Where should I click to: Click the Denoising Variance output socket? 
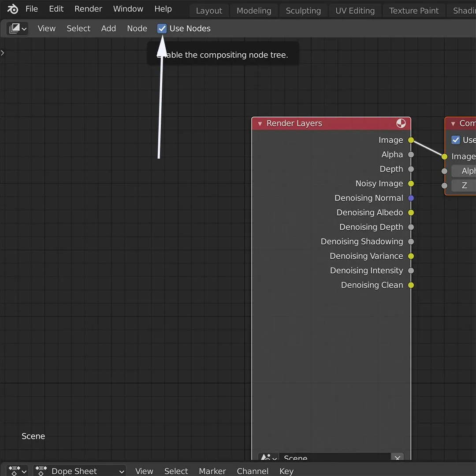tap(411, 256)
